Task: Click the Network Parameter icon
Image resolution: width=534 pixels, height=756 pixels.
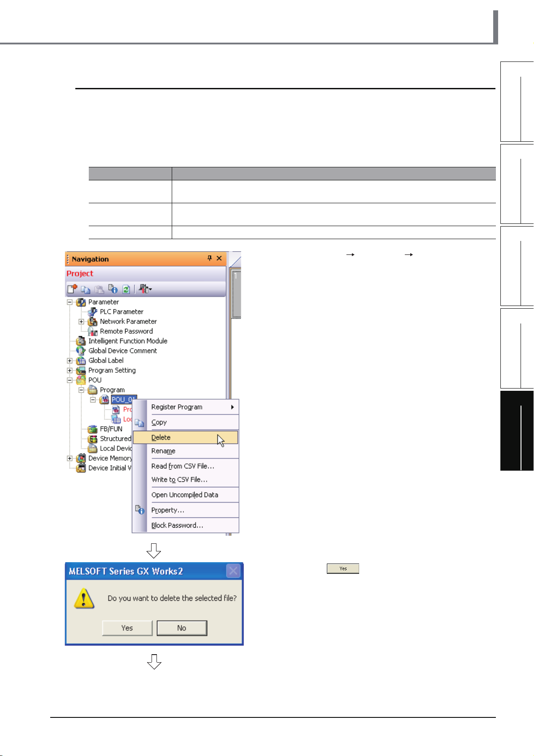Action: 93,322
